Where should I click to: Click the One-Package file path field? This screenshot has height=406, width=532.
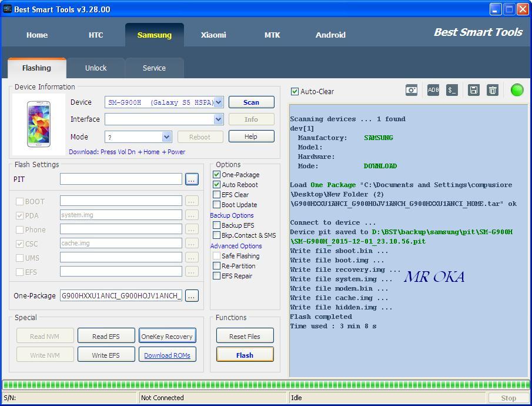tap(121, 295)
